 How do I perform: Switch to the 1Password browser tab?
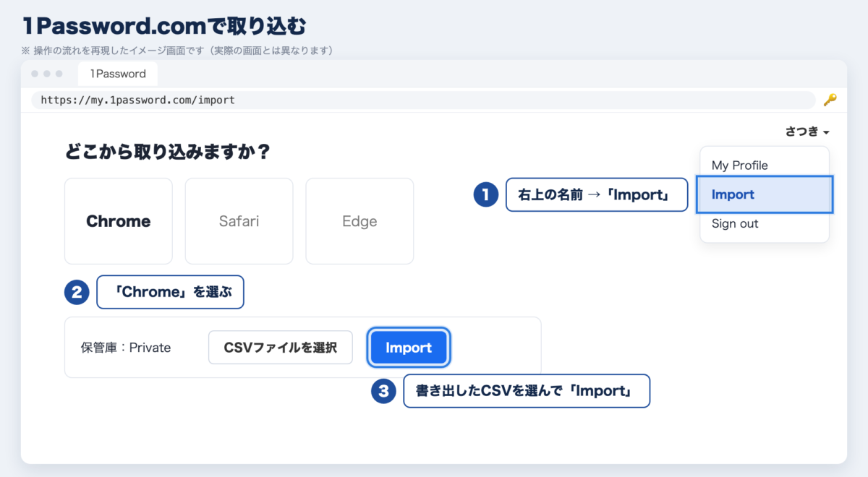pyautogui.click(x=118, y=74)
